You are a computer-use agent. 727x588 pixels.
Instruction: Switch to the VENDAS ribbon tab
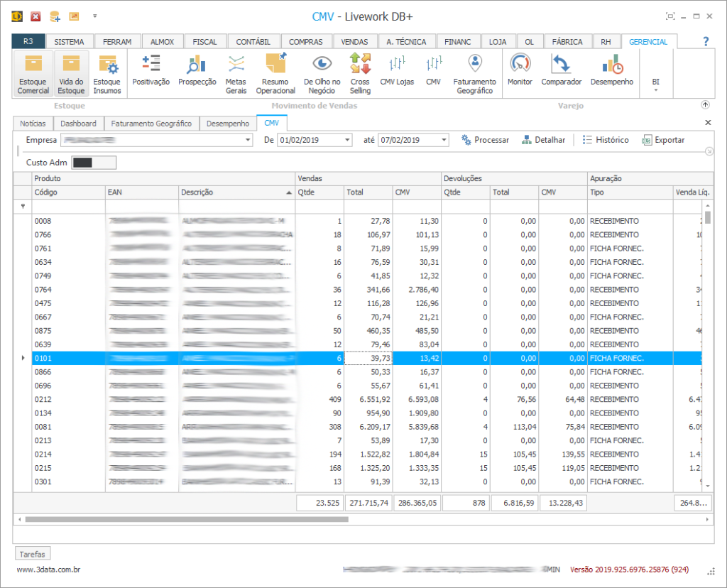pos(354,42)
